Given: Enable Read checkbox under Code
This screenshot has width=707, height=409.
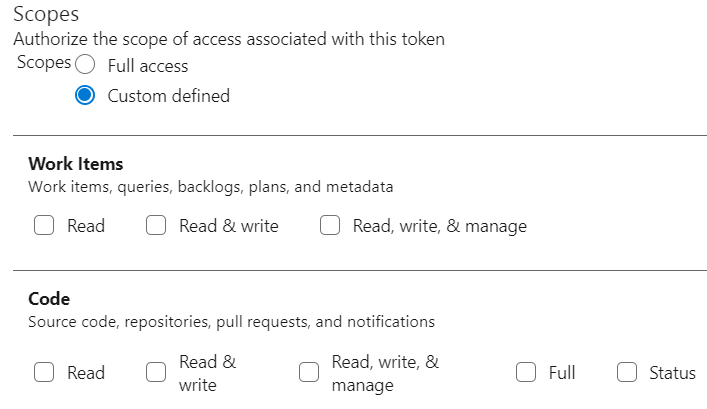Looking at the screenshot, I should coord(44,373).
